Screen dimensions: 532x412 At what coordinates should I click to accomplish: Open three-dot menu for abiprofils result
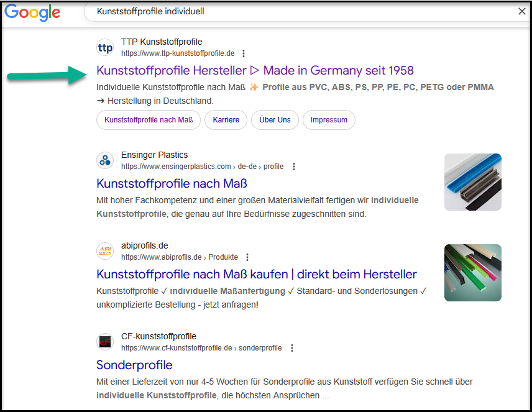click(x=247, y=257)
